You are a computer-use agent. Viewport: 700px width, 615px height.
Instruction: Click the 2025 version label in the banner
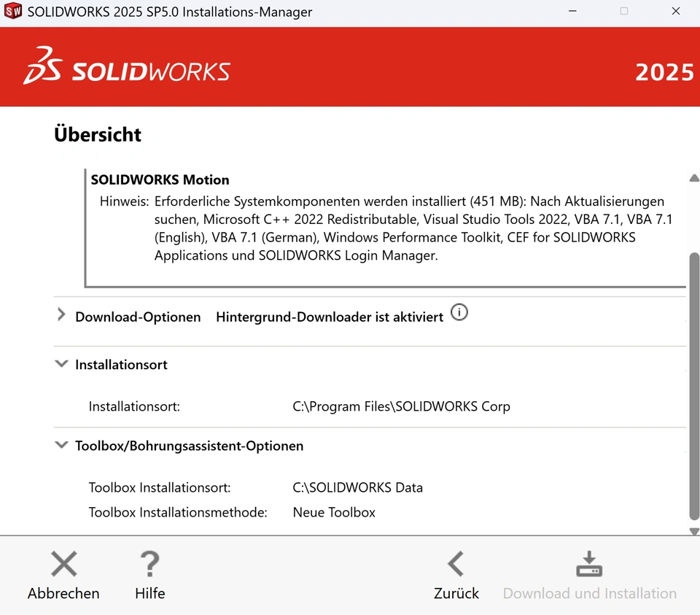tap(665, 72)
